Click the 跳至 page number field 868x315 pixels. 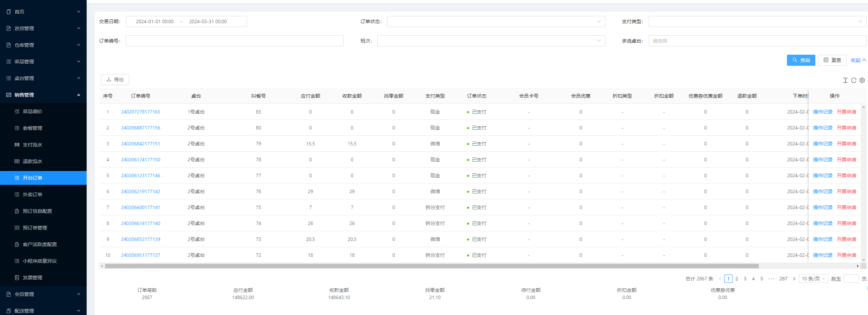[851, 279]
